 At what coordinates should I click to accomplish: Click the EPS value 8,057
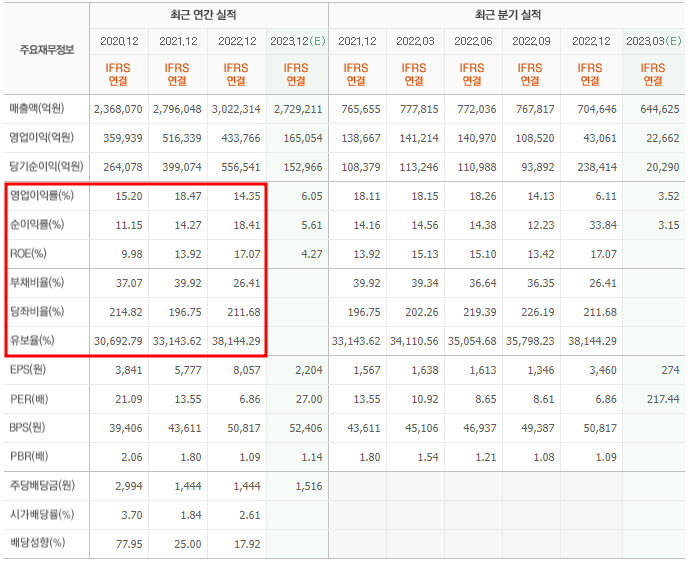pyautogui.click(x=247, y=370)
